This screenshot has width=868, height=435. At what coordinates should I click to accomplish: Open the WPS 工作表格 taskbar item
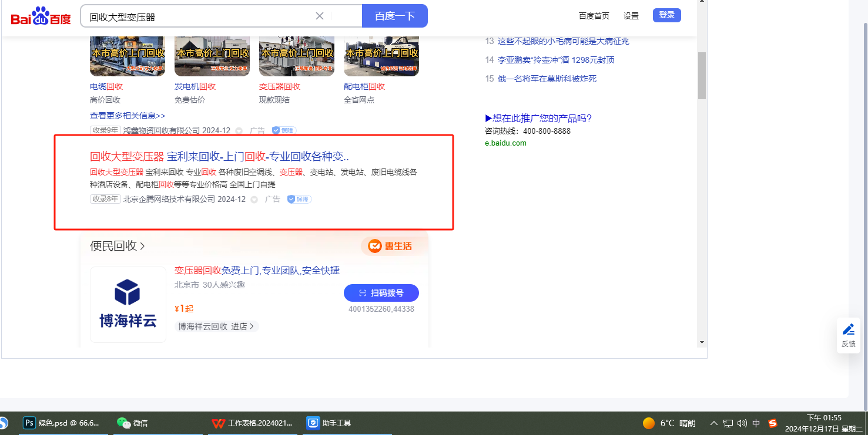[252, 423]
